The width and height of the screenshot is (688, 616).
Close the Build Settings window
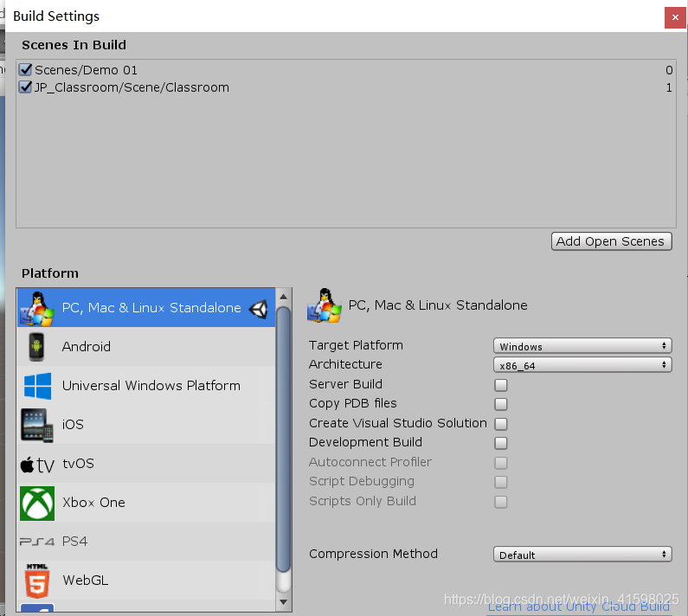675,17
